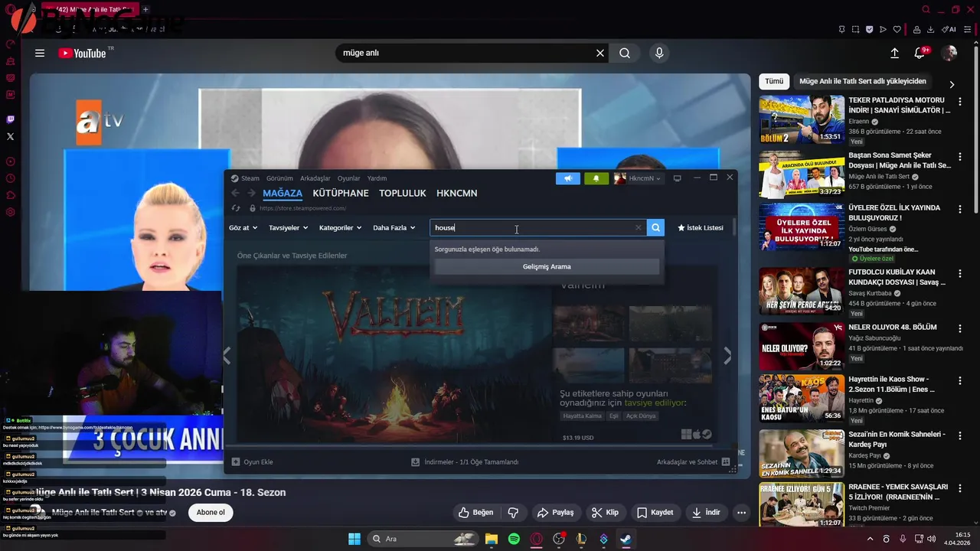This screenshot has width=980, height=551.
Task: Open Twitch in Opera sidebar
Action: pyautogui.click(x=10, y=119)
